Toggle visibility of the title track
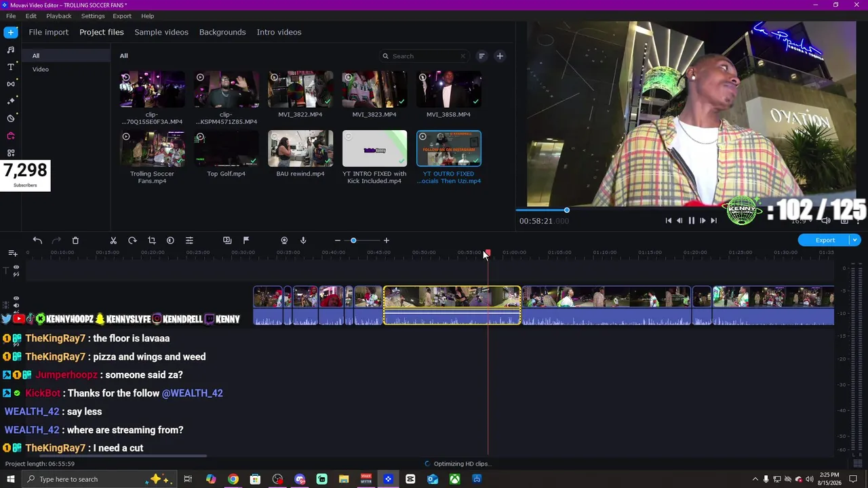 (x=16, y=268)
